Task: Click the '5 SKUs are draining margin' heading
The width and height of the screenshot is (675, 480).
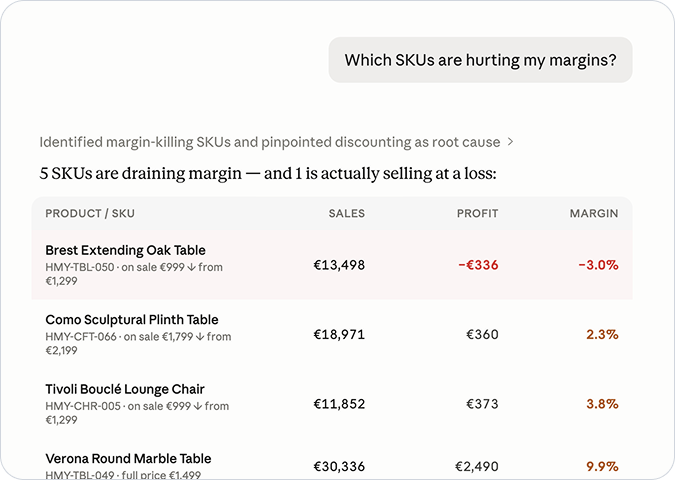Action: pos(268,173)
